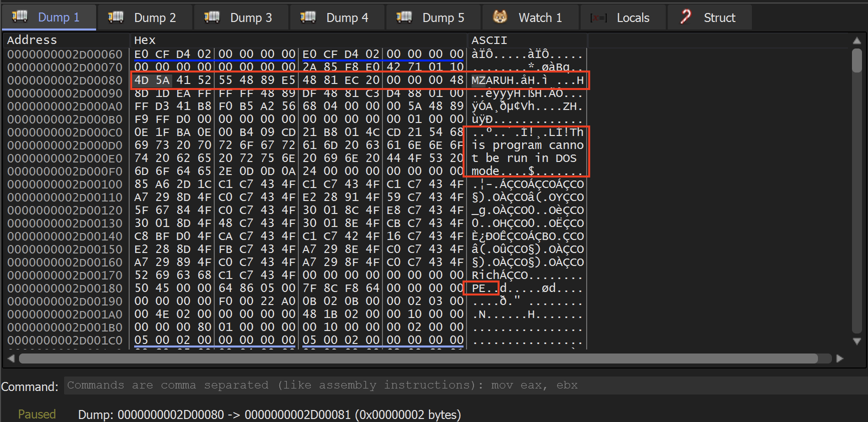Open the Watch 1 tab
868x422 pixels.
531,17
